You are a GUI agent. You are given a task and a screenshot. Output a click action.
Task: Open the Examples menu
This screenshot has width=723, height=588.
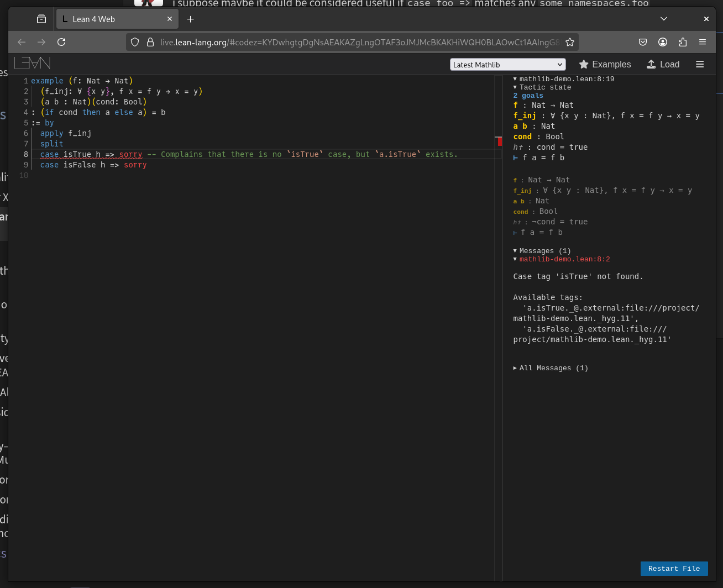point(605,65)
